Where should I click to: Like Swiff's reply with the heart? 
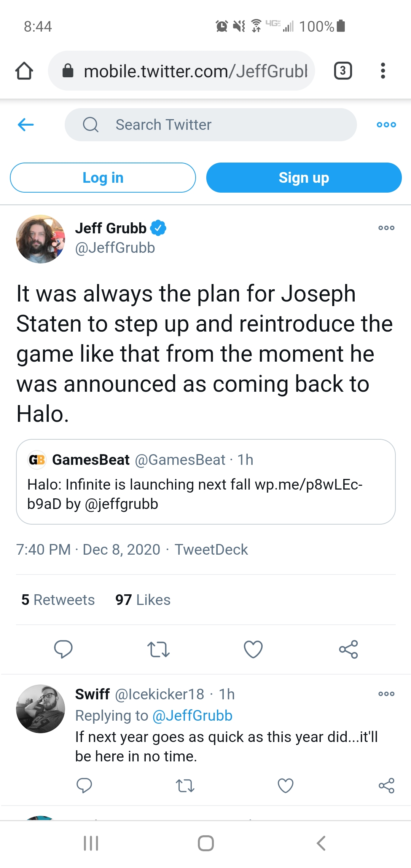tap(285, 785)
